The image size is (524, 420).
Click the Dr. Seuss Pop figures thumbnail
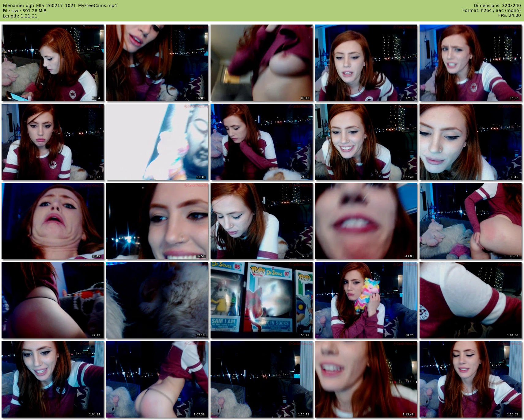pyautogui.click(x=261, y=300)
